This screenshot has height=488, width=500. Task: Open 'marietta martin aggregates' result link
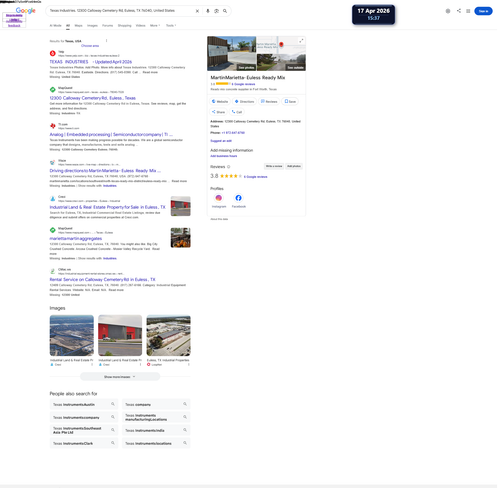click(76, 239)
